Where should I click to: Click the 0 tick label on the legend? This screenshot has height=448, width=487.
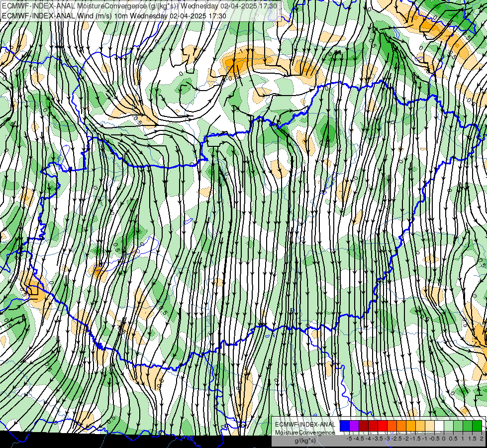coord(444,439)
